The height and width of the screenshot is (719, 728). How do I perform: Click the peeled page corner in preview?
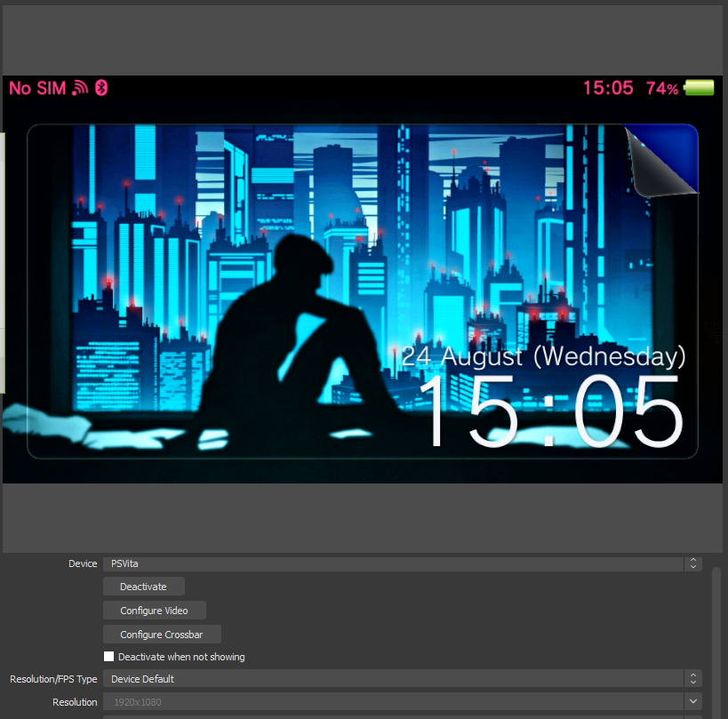[x=660, y=160]
